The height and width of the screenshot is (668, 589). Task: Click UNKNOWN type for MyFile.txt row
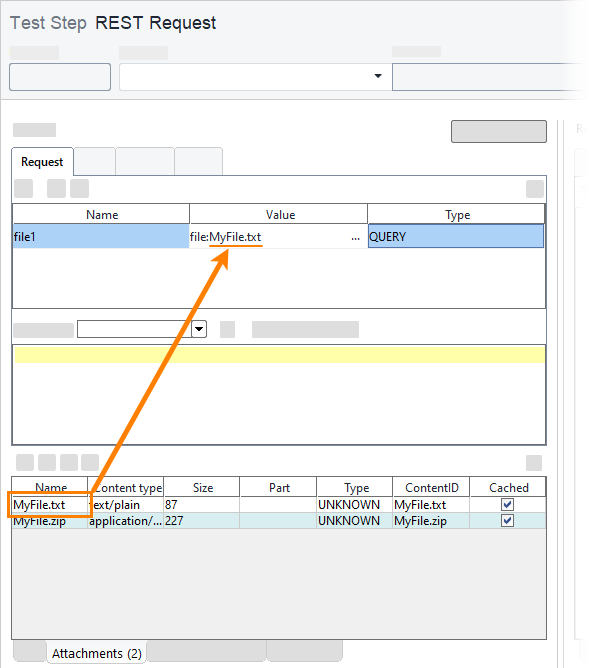(354, 504)
